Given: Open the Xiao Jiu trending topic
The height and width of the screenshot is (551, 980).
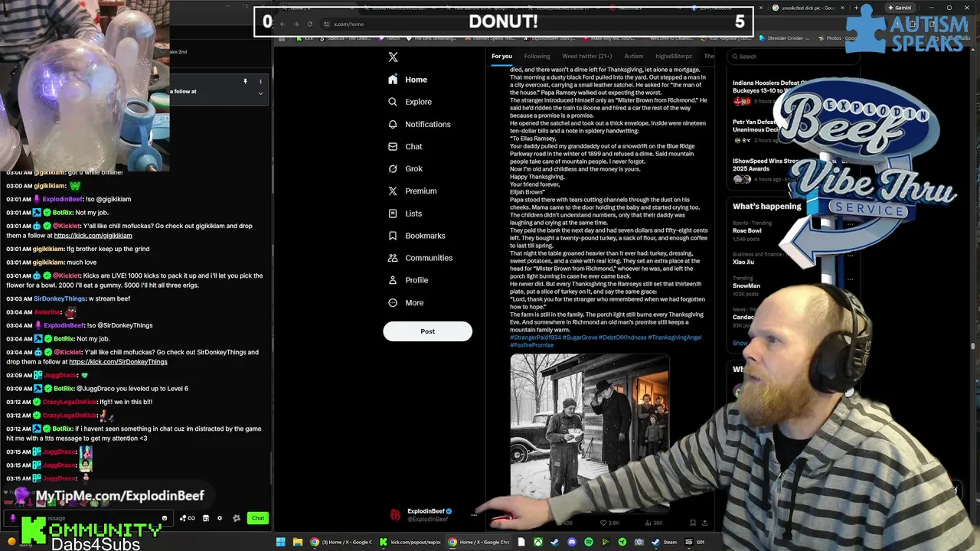Looking at the screenshot, I should [x=743, y=262].
